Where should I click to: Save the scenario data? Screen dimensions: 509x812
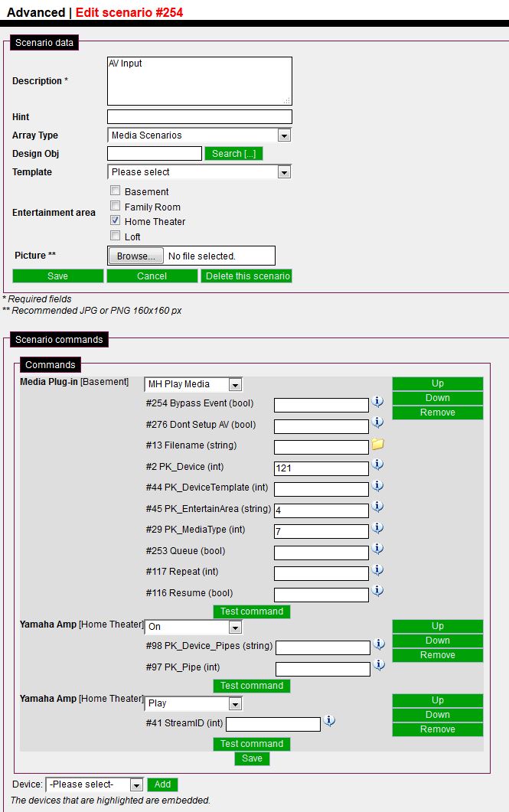click(x=58, y=276)
